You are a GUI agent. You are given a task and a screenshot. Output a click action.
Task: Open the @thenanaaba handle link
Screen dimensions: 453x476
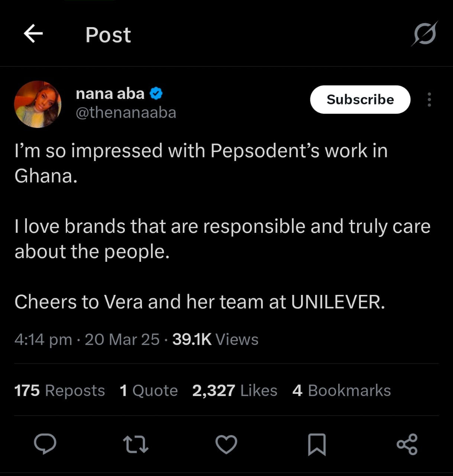(126, 113)
